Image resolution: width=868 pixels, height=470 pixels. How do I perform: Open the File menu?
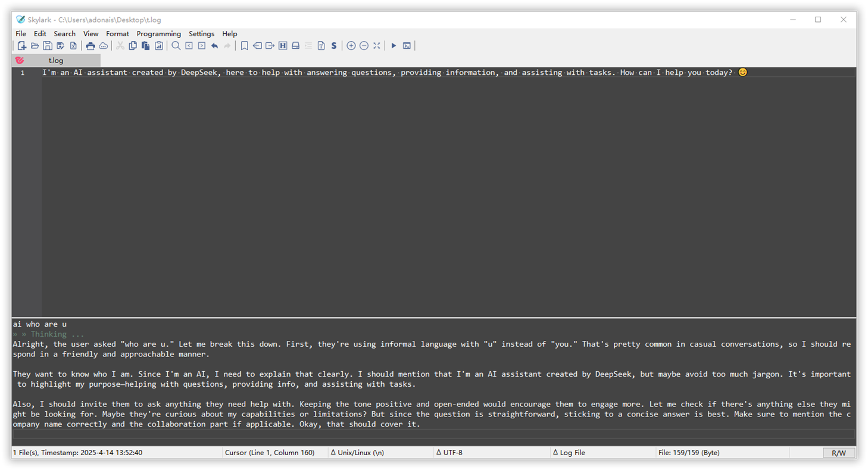pyautogui.click(x=21, y=34)
